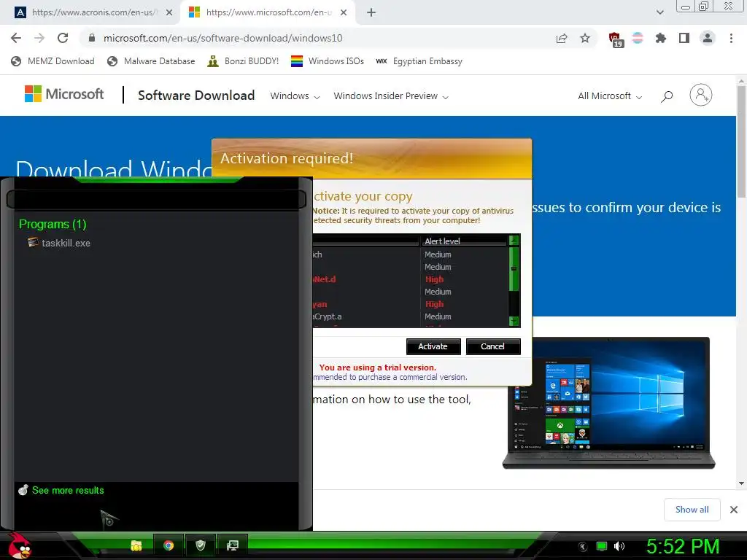The width and height of the screenshot is (747, 560).
Task: Bookmark this page with the star icon
Action: [585, 38]
